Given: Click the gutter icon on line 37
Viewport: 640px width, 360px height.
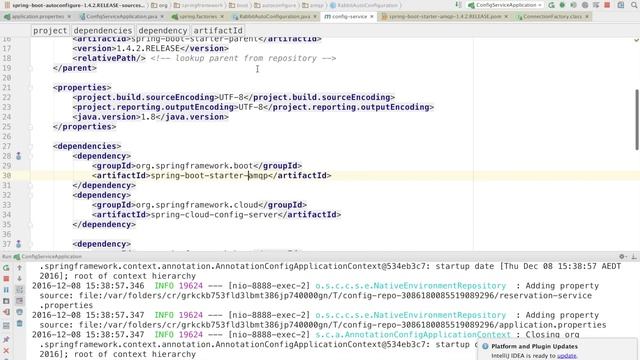Looking at the screenshot, I should (18, 244).
